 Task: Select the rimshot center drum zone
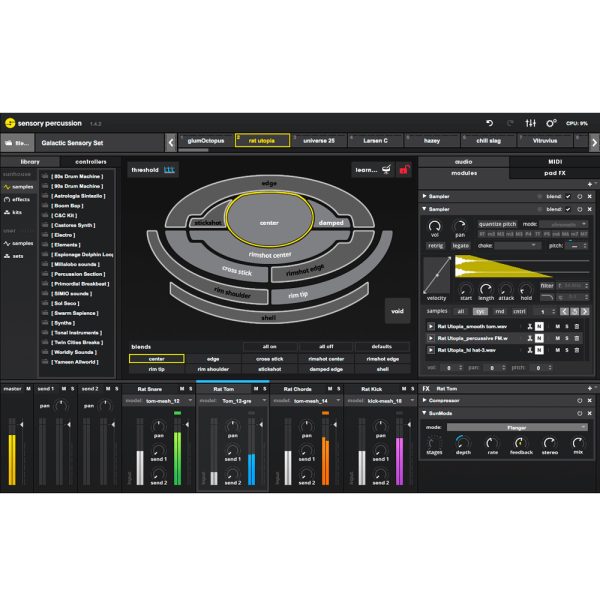(270, 254)
